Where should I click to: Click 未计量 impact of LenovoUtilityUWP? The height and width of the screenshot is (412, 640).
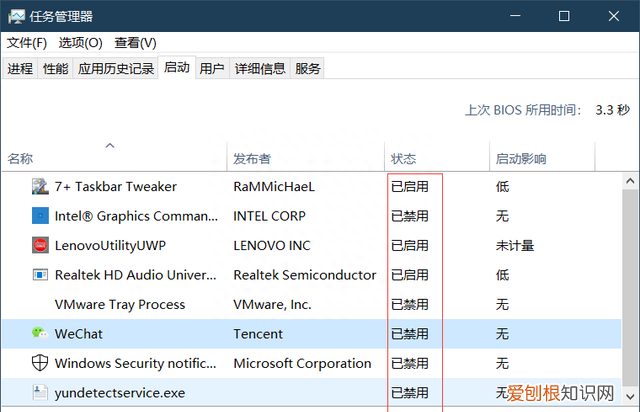pyautogui.click(x=515, y=245)
